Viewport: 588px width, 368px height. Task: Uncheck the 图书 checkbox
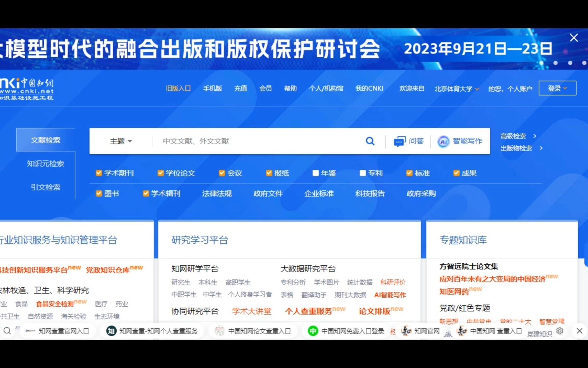pos(99,193)
